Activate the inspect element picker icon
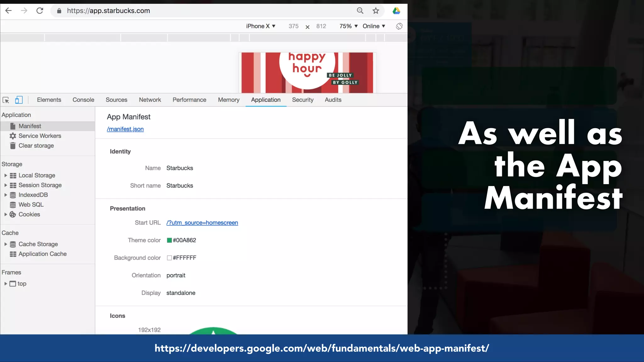The width and height of the screenshot is (644, 362). pyautogui.click(x=6, y=100)
